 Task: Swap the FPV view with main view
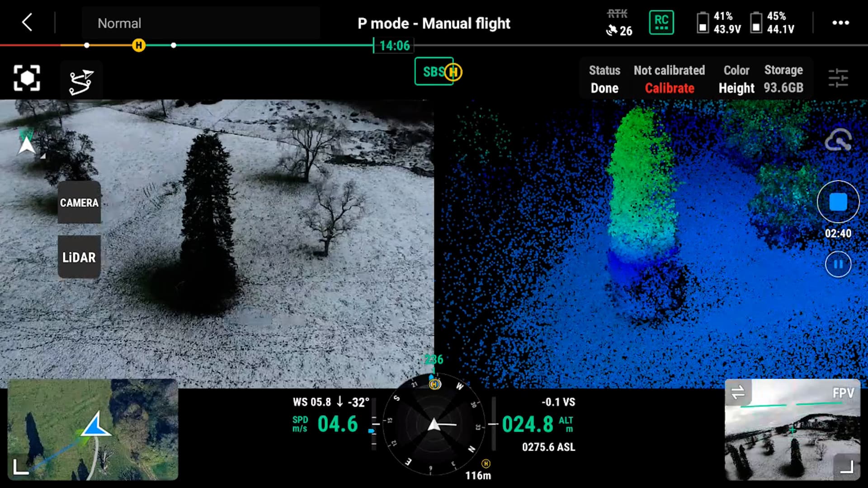pos(738,392)
